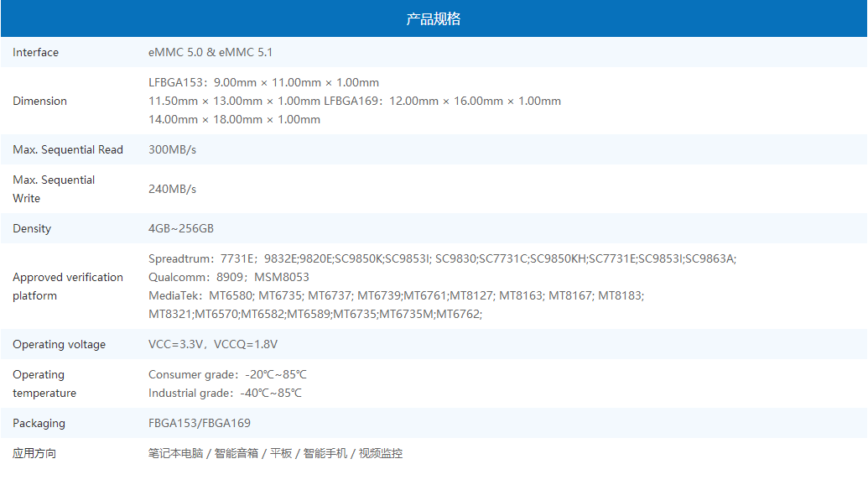Click the 产品规格 table header
Screen dimensions: 868x485
point(434,18)
